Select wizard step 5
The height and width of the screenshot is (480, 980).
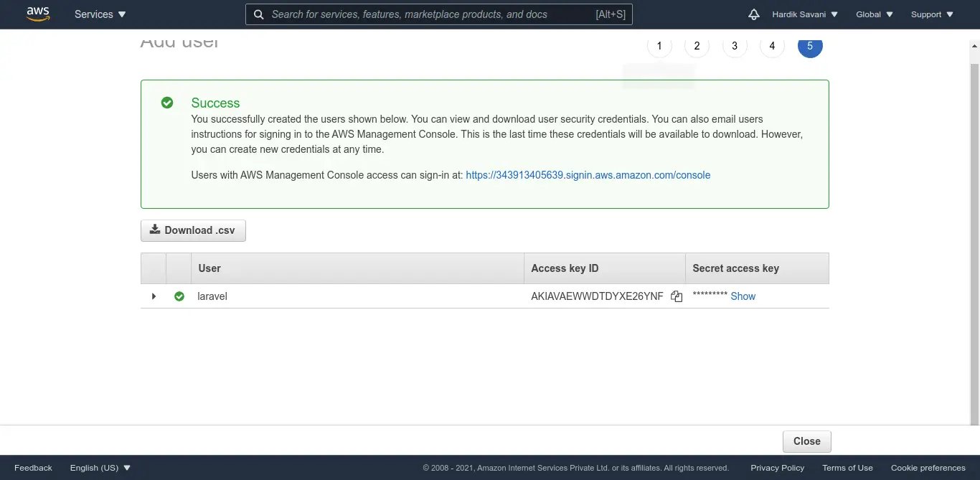point(810,46)
